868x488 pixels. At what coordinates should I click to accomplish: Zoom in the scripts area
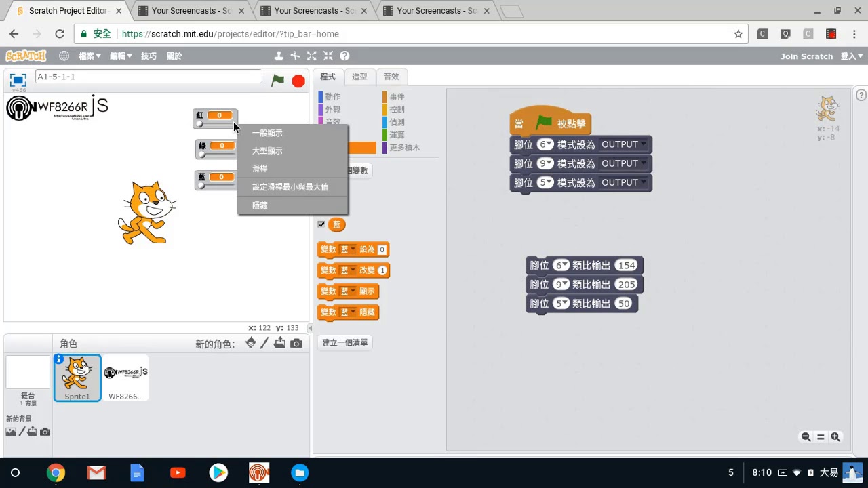point(835,437)
